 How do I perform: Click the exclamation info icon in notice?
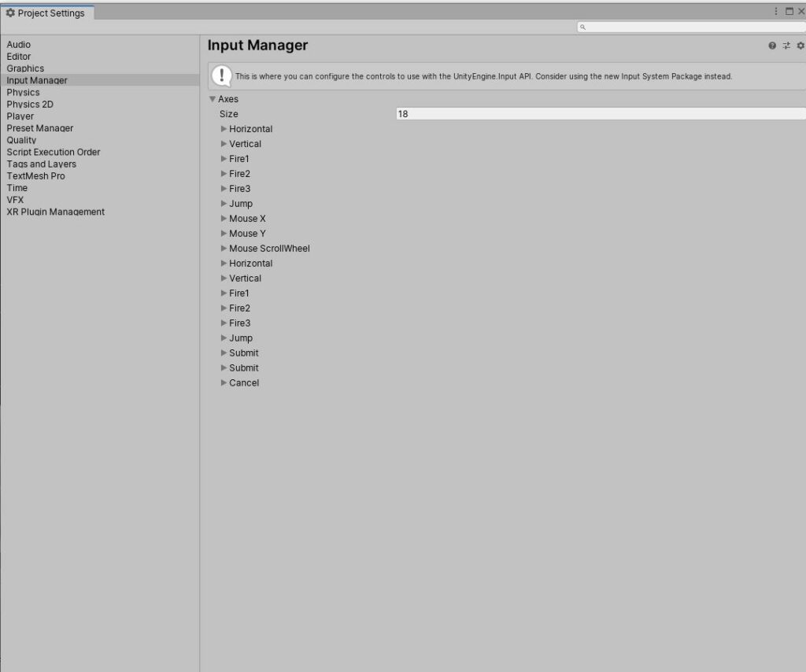pos(222,76)
